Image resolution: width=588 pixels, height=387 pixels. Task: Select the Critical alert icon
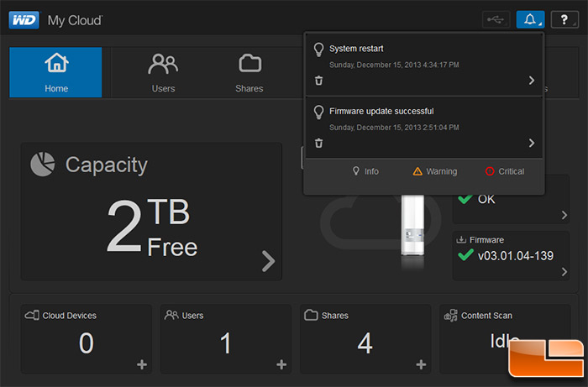click(490, 171)
